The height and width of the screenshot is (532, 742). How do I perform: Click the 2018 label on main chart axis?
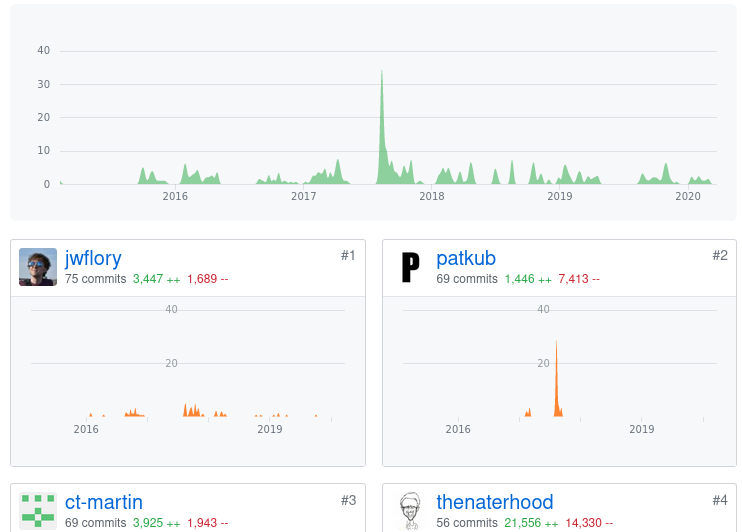432,196
